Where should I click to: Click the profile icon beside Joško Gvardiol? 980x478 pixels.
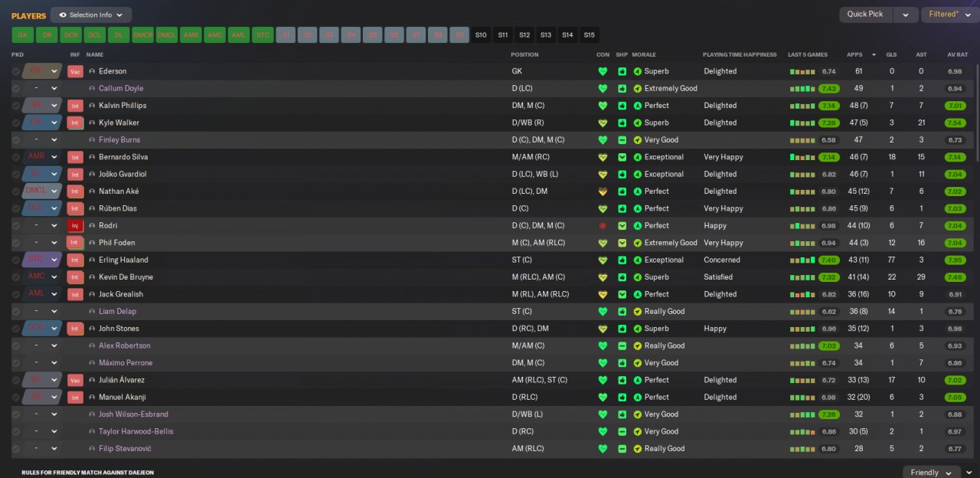click(92, 174)
